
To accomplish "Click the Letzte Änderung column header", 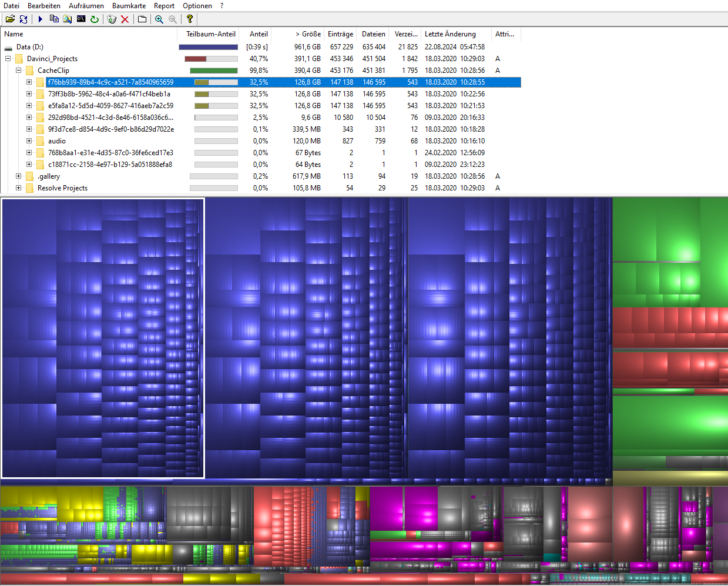I will click(x=450, y=34).
